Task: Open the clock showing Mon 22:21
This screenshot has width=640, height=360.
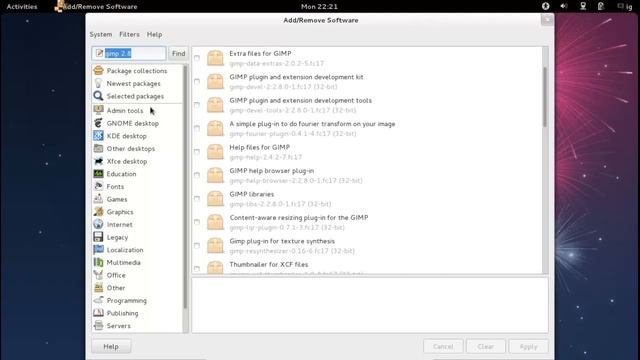Action: click(x=319, y=6)
